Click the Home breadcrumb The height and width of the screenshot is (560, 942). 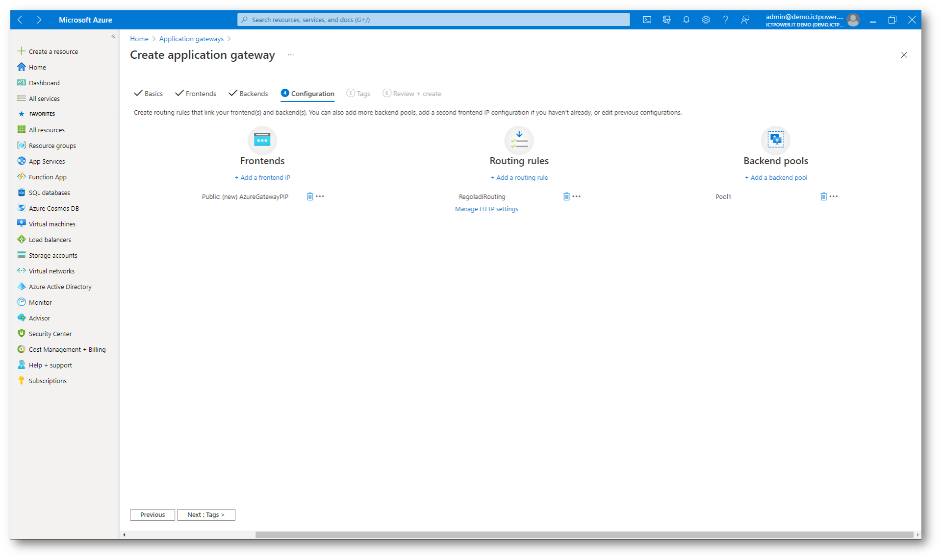[x=139, y=39]
